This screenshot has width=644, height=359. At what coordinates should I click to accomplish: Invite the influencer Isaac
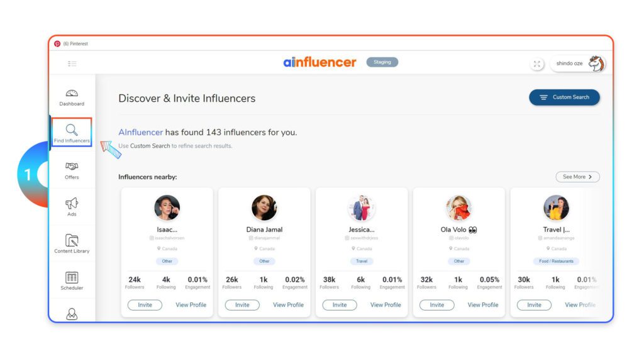click(145, 305)
